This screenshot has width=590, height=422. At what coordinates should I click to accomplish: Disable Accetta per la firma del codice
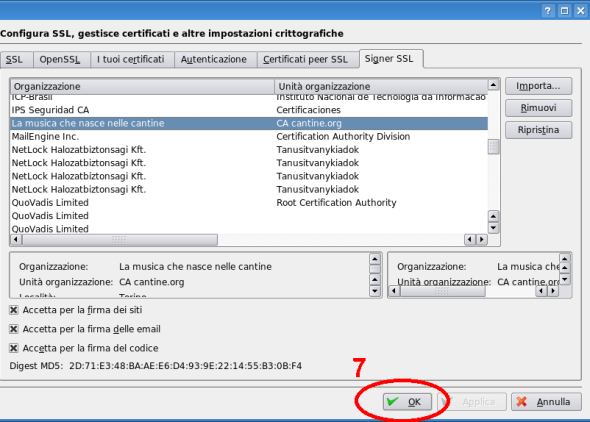tap(14, 348)
